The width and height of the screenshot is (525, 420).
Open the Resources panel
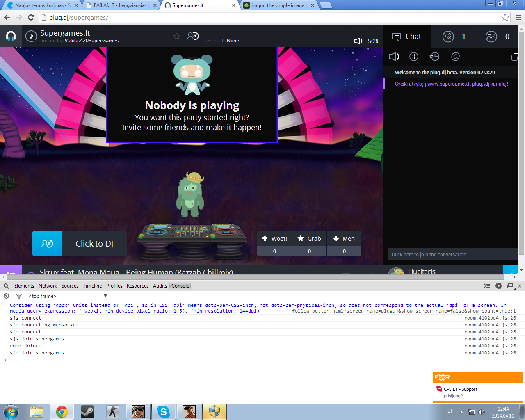[137, 286]
